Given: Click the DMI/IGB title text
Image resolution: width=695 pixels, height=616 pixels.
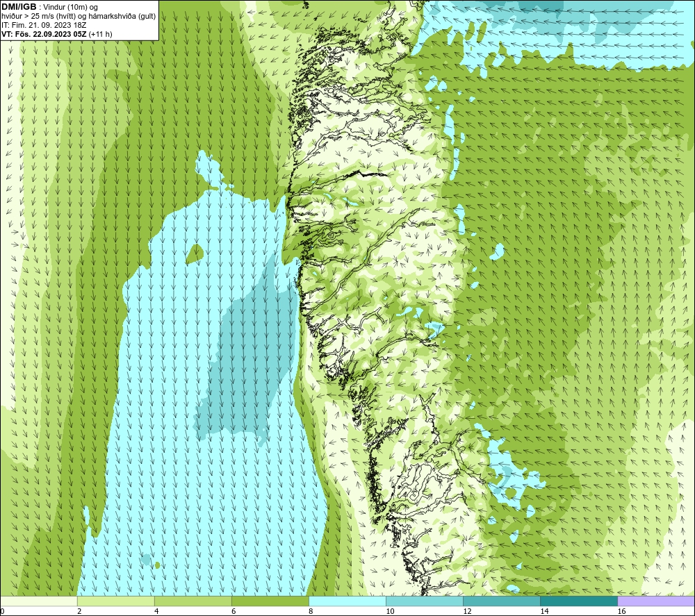Looking at the screenshot, I should (x=19, y=7).
